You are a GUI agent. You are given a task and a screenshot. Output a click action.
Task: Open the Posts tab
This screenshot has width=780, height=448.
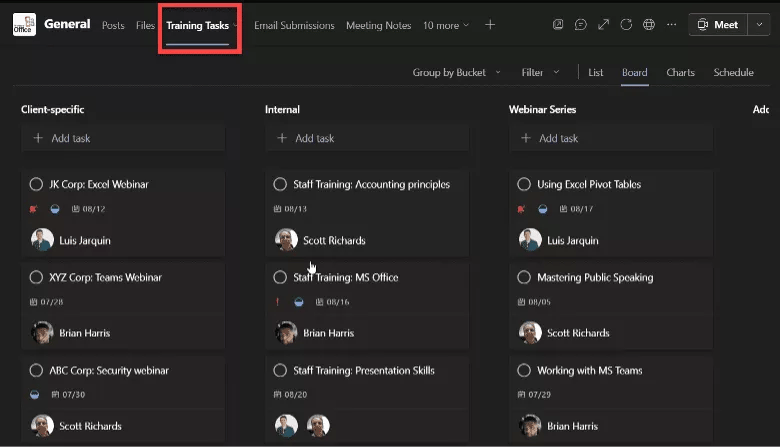pyautogui.click(x=113, y=25)
